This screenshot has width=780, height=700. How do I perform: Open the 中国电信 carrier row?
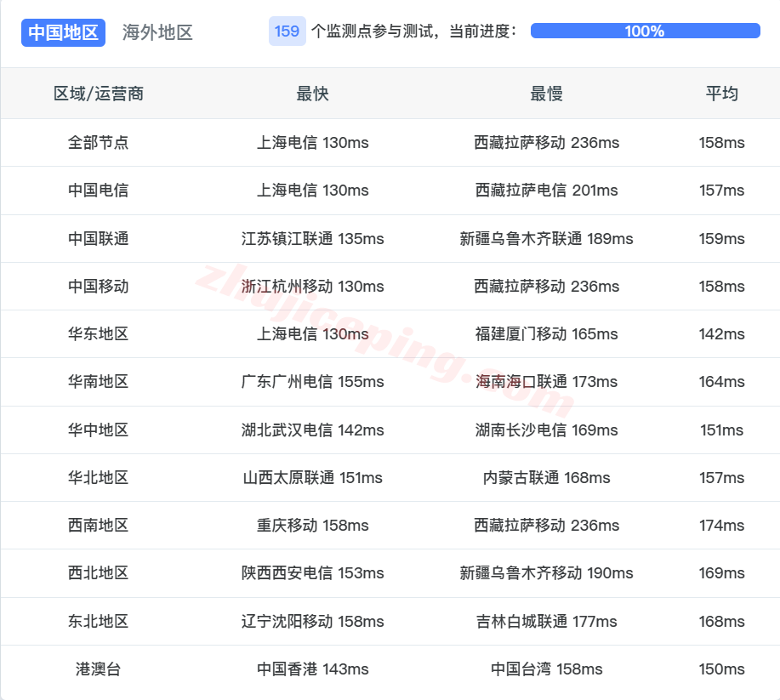(97, 191)
